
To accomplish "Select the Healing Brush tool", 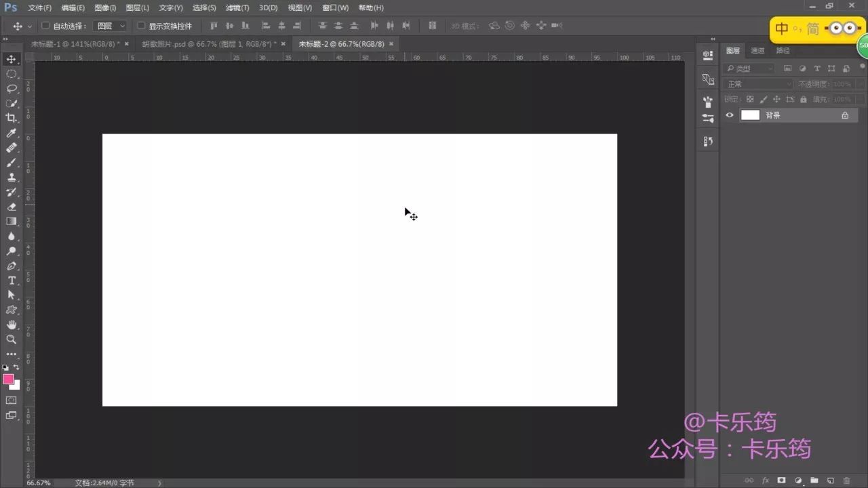I will click(12, 148).
